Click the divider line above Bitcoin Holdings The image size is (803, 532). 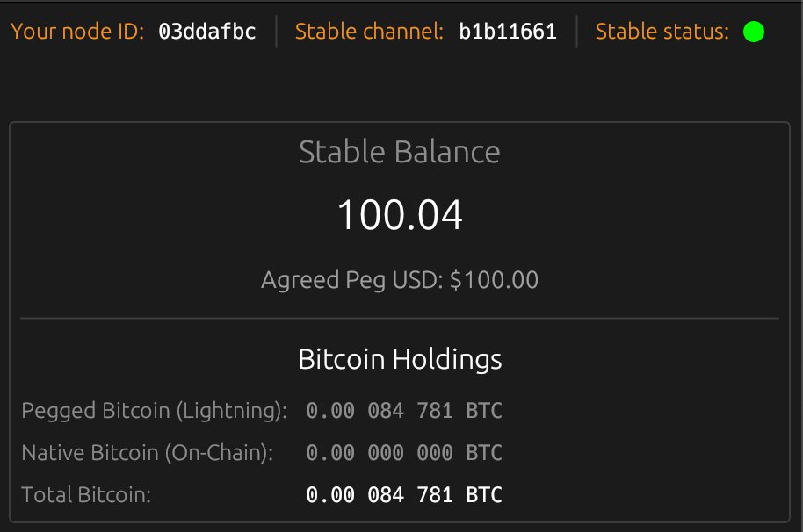pyautogui.click(x=400, y=318)
